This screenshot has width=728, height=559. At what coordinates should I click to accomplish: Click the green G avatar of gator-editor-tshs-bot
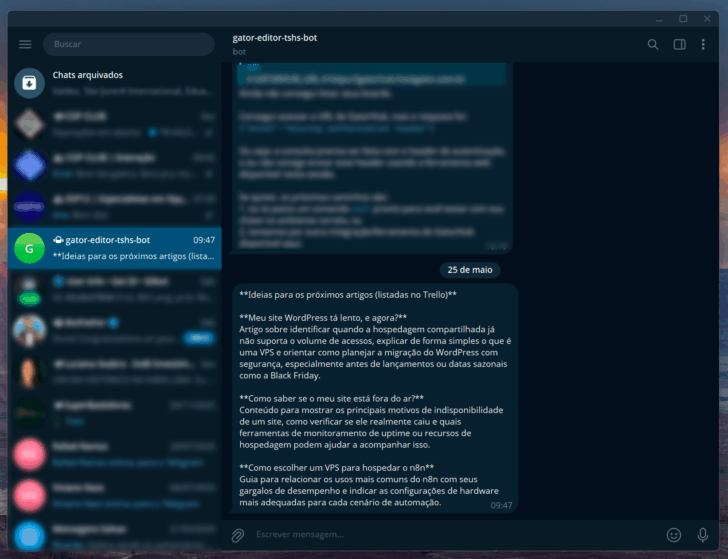point(29,248)
